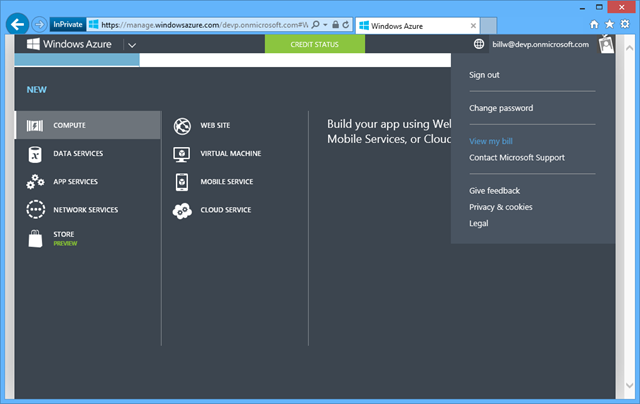Screen dimensions: 640x404
Task: Choose Sign out from account menu
Action: tap(484, 75)
